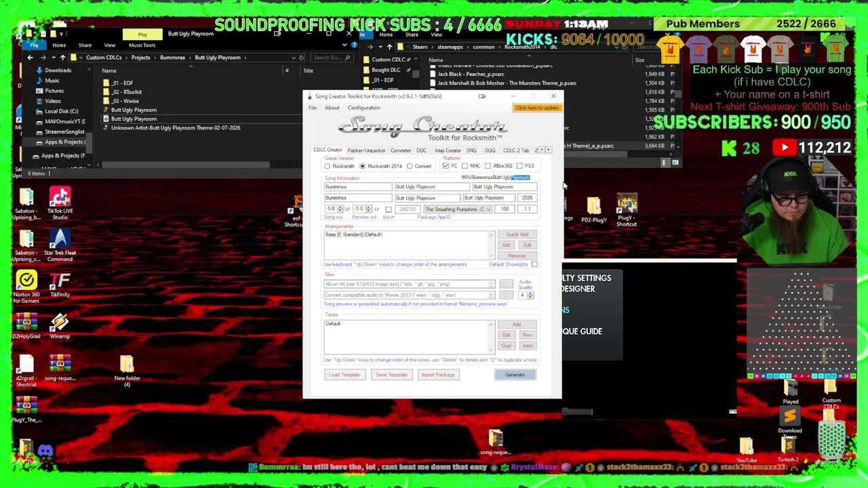
Task: Expand the ribbon in Butt Ugly Playroom explorer
Action: coord(346,45)
